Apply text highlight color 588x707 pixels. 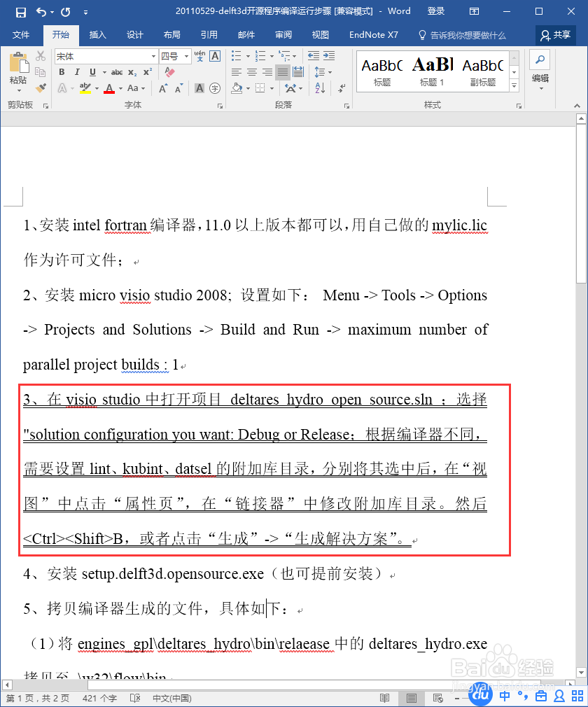(85, 87)
